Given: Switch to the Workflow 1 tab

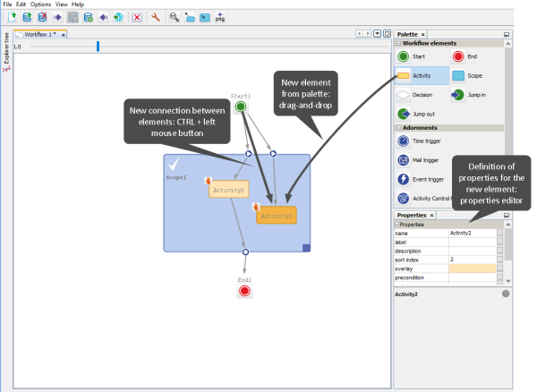Looking at the screenshot, I should [40, 34].
